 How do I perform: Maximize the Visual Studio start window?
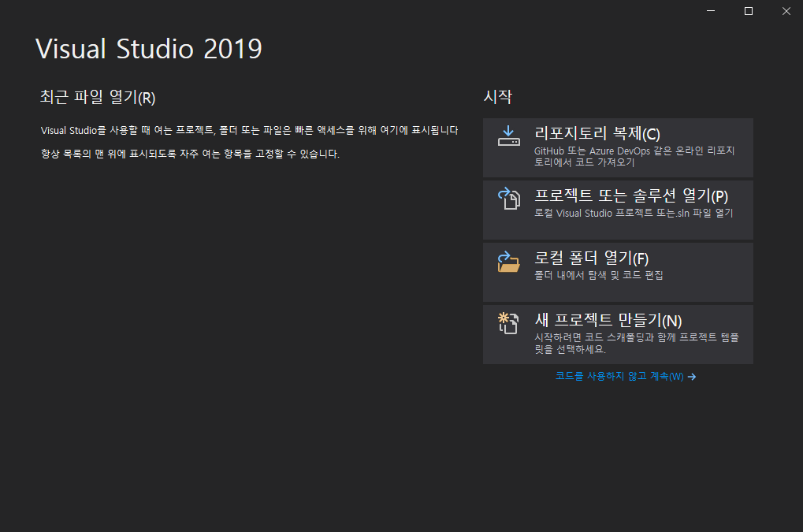[x=748, y=11]
